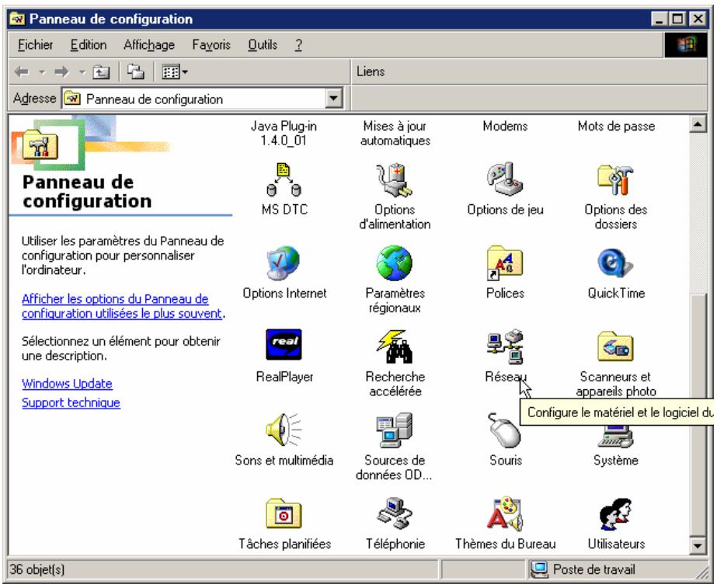This screenshot has width=717, height=588.
Task: Open the Outils menu
Action: coord(263,45)
